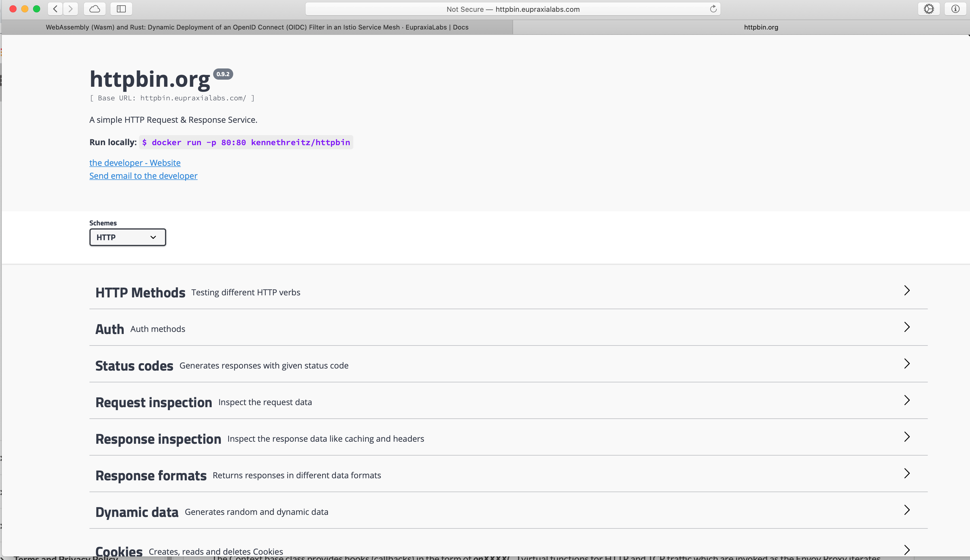
Task: Click the 0.9.2 version badge
Action: click(223, 74)
